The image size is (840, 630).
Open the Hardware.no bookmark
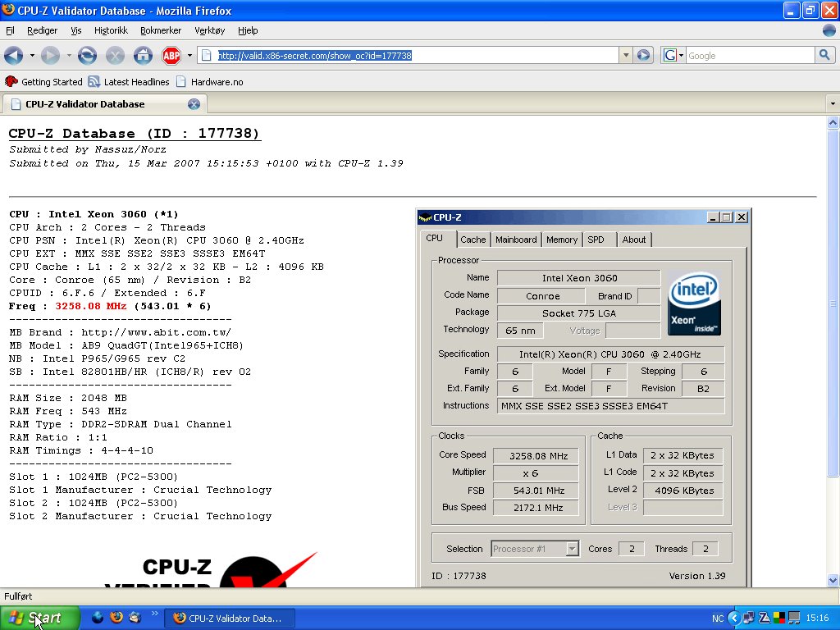tap(209, 81)
